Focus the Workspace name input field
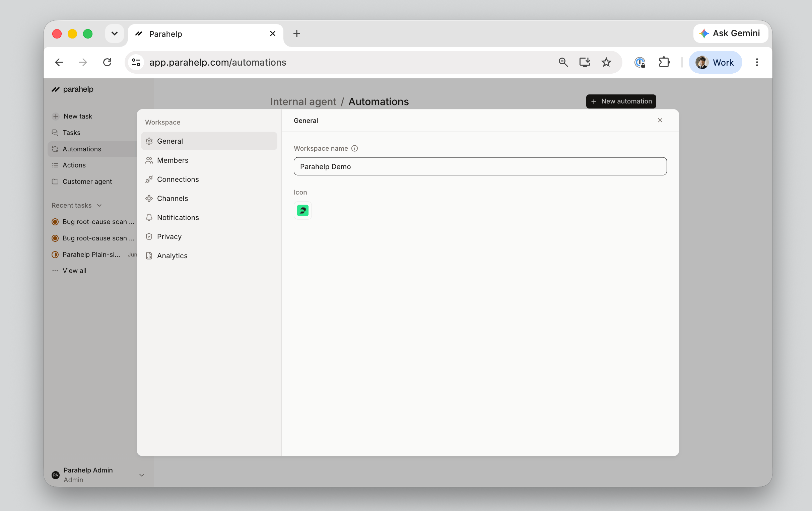Screen dimensions: 812x511 click(480, 166)
